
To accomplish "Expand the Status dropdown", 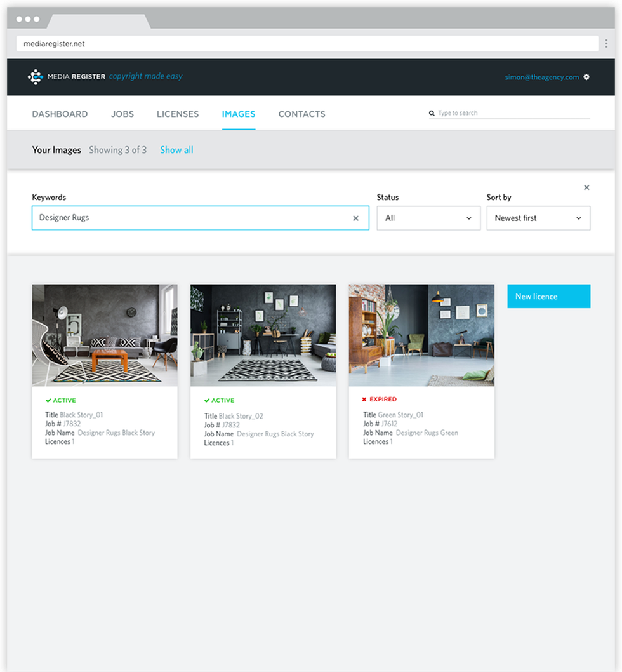I will [428, 218].
